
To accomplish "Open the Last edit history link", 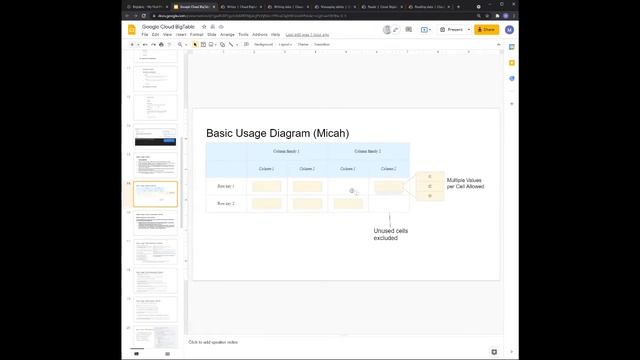I will pyautogui.click(x=307, y=35).
